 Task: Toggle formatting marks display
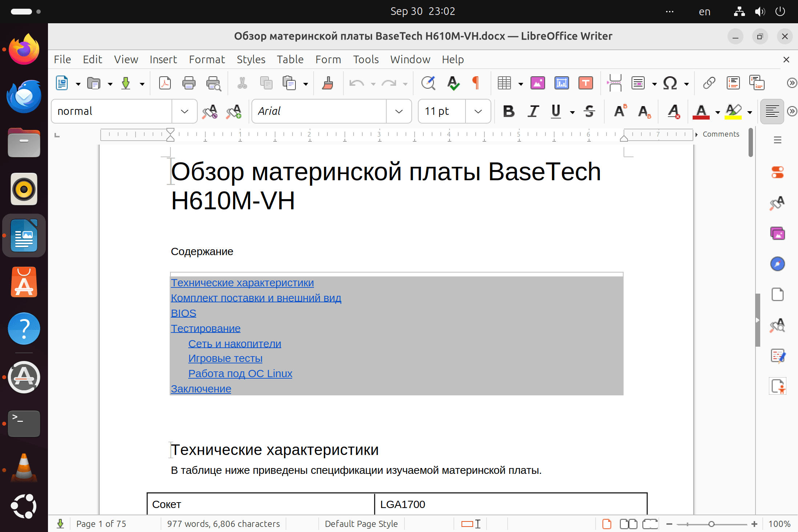476,83
